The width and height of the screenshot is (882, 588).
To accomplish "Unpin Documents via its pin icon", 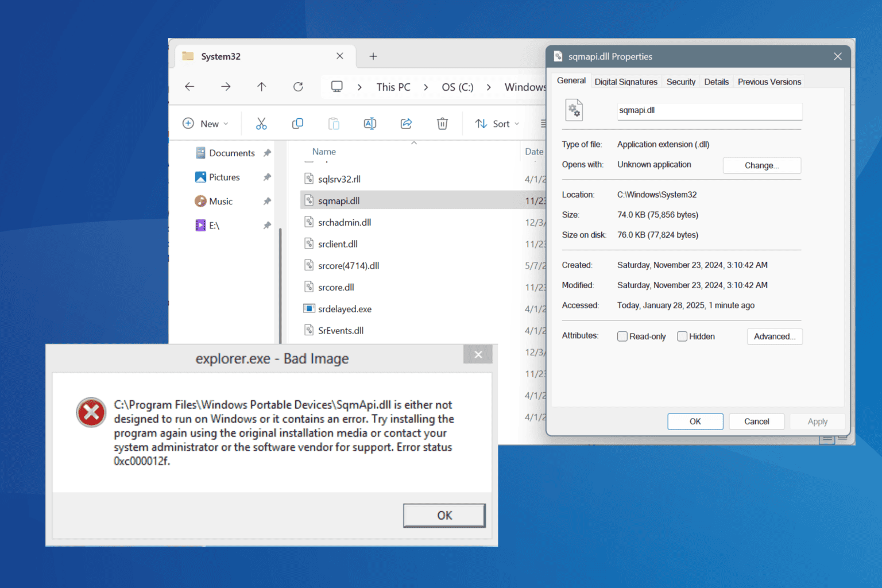I will tap(267, 153).
